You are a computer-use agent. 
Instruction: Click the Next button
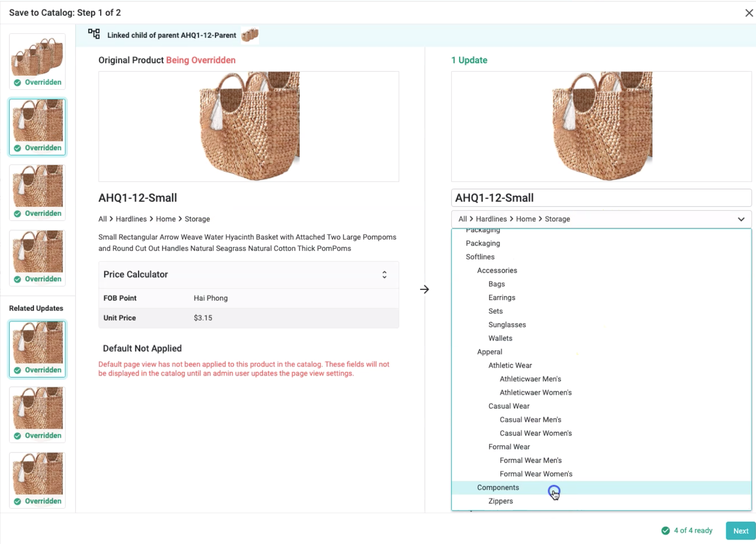point(740,531)
